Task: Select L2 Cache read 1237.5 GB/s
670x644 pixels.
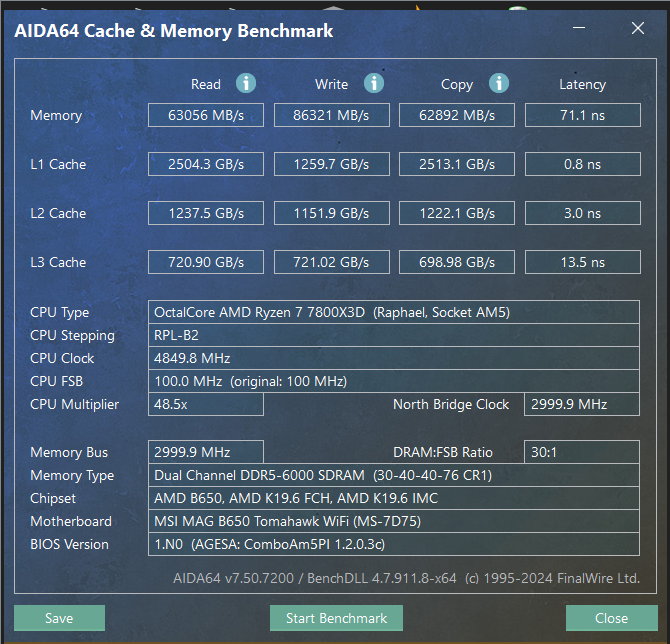Action: tap(206, 213)
